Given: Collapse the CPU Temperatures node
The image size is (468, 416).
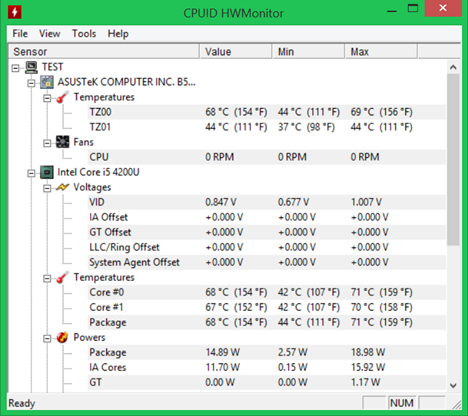Looking at the screenshot, I should pyautogui.click(x=47, y=279).
